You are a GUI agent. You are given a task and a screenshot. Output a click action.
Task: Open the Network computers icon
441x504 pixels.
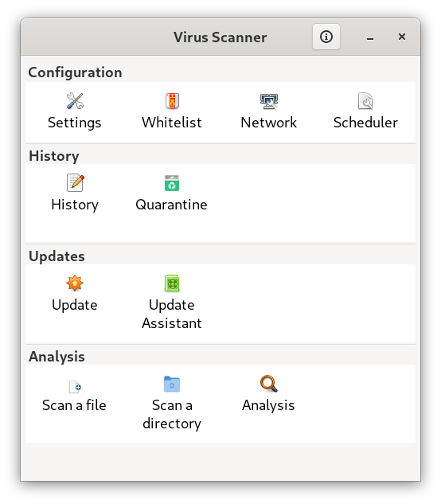269,101
